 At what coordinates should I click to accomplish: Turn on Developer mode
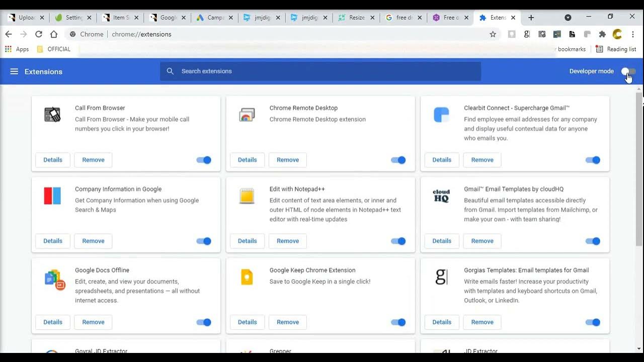click(x=628, y=71)
